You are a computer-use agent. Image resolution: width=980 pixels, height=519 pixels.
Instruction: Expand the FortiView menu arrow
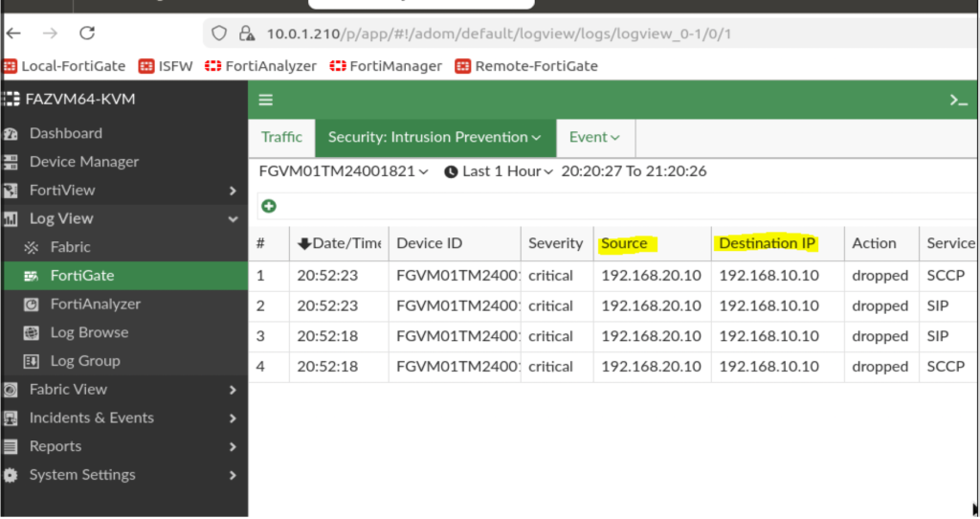click(x=233, y=191)
